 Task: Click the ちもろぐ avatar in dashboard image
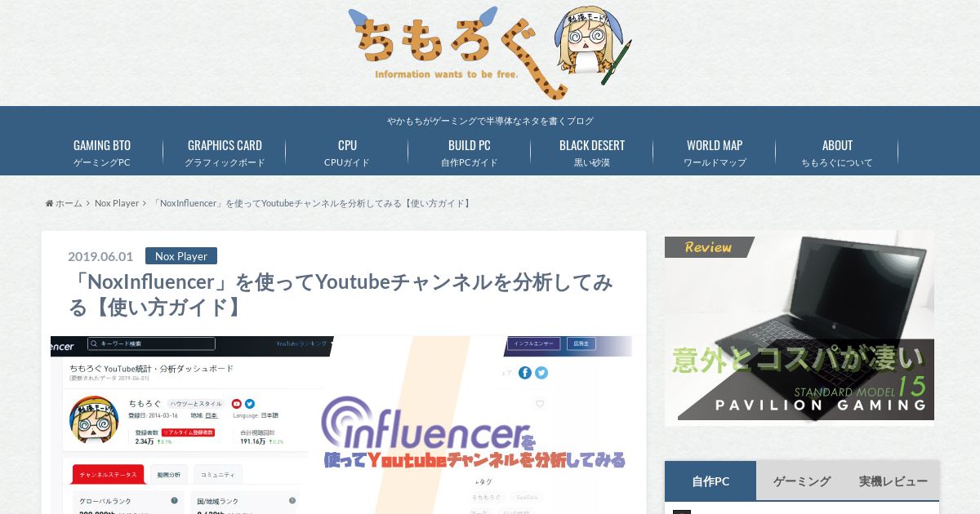coord(94,419)
